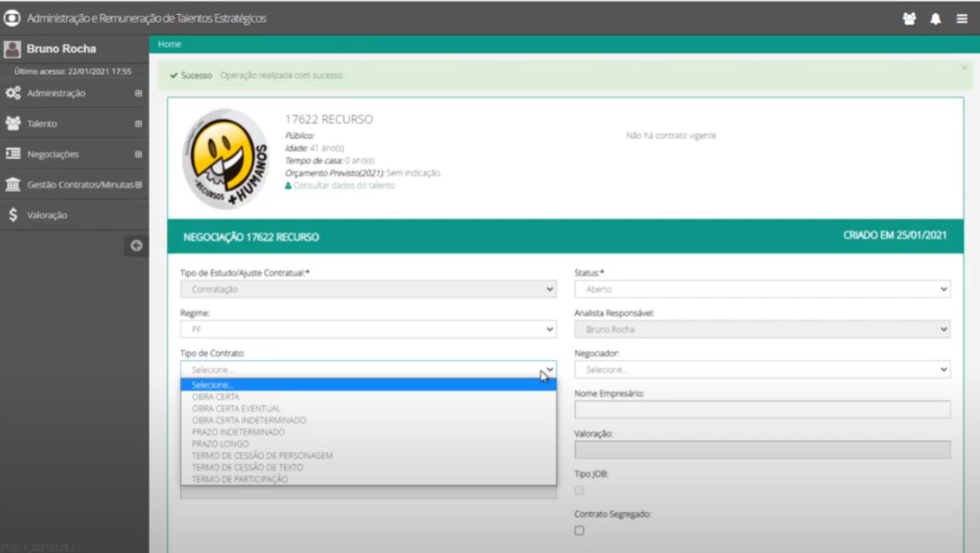Screen dimensions: 980x553
Task: Dismiss the success alert with X
Action: 964,68
